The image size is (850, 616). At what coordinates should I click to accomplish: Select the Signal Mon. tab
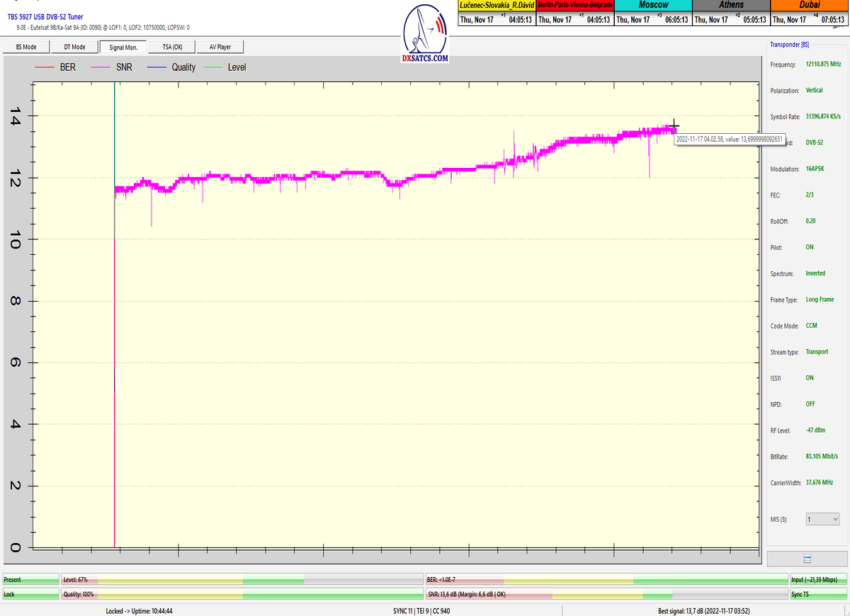click(x=123, y=47)
